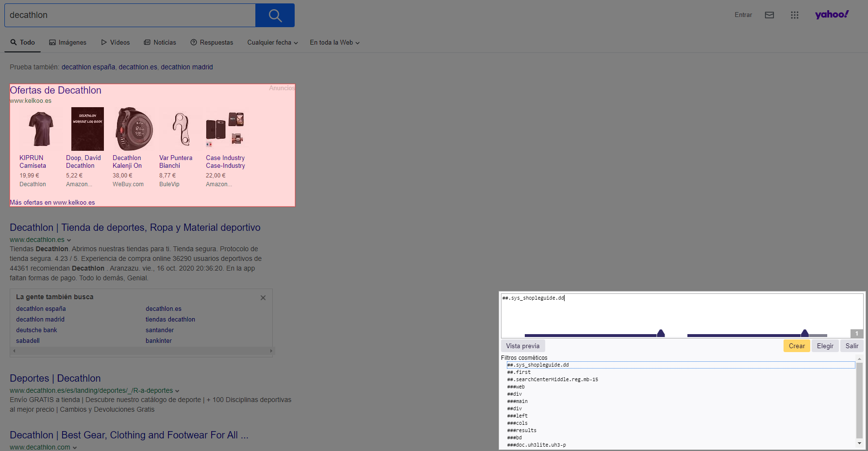
Task: Open suggestion 'decathlon españa' under Prueba también
Action: click(88, 67)
